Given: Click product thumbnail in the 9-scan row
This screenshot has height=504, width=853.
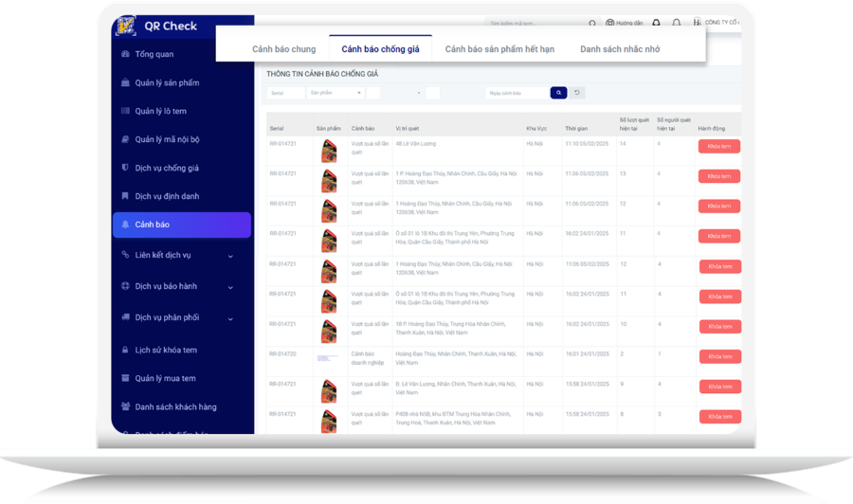Looking at the screenshot, I should 329,391.
